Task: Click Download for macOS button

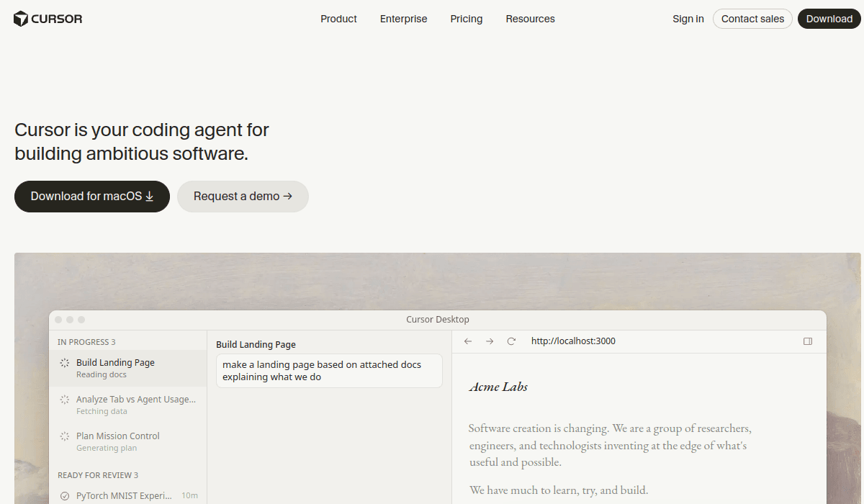Action: pos(92,197)
